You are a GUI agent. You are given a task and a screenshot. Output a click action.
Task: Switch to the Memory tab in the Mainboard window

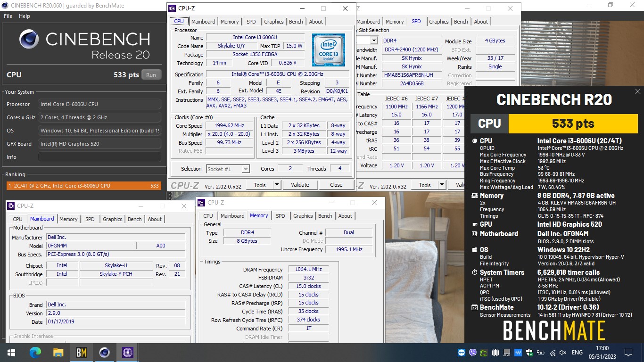[x=68, y=219]
